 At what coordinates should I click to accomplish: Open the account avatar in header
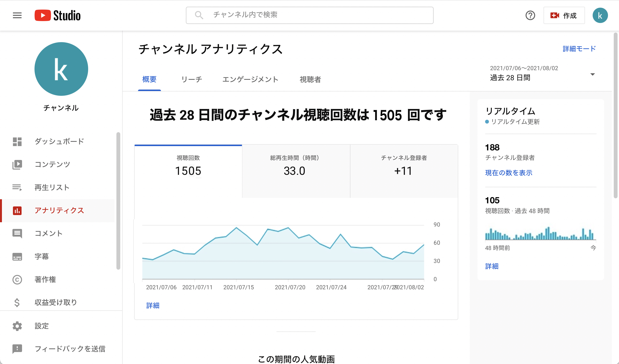point(600,16)
